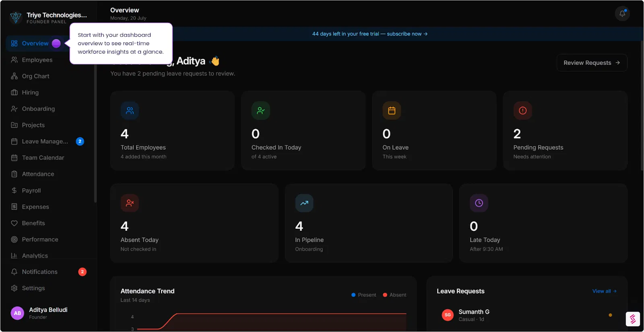Open the Payroll page
644x332 pixels.
(x=48, y=190)
